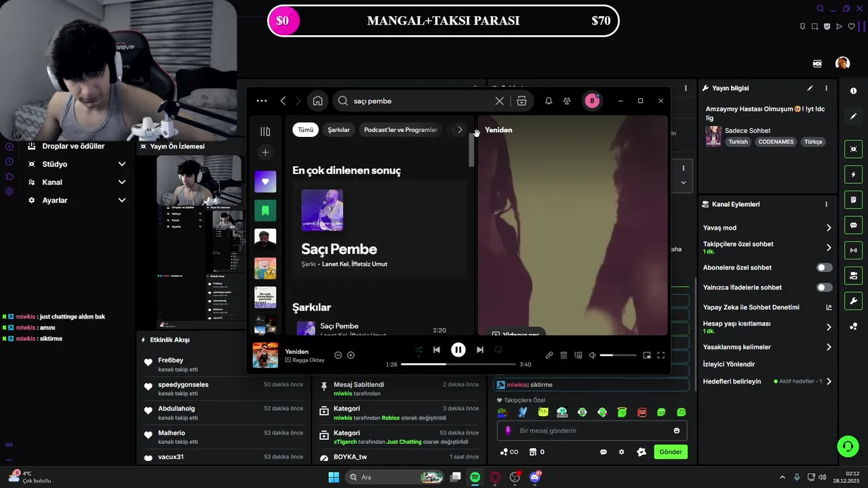Enter Spotify fullscreen mode
Screen dimensions: 868x488
(x=661, y=355)
